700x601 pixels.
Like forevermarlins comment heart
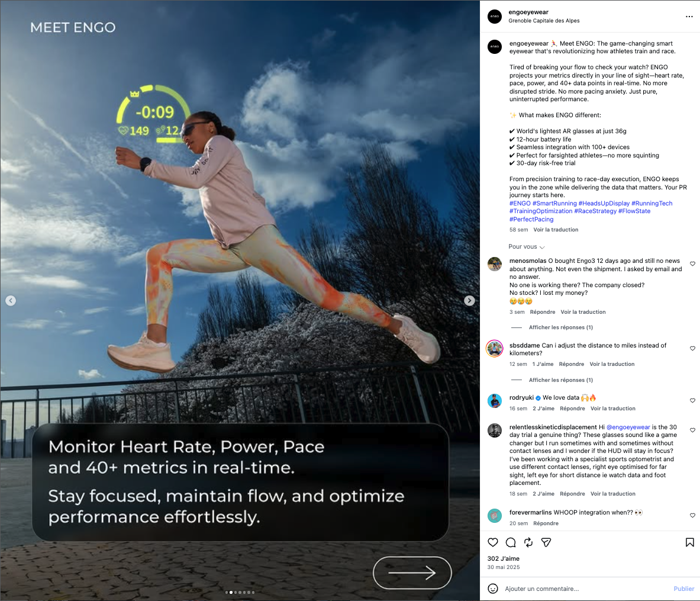pyautogui.click(x=692, y=515)
